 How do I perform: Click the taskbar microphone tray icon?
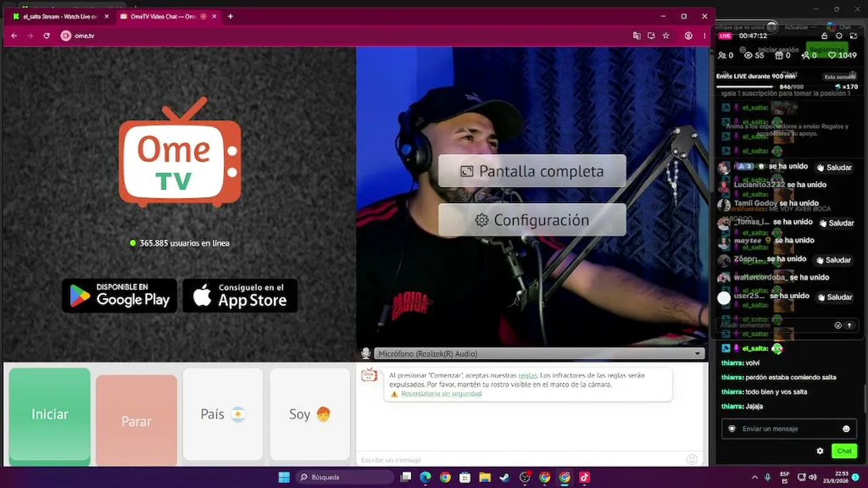(768, 477)
